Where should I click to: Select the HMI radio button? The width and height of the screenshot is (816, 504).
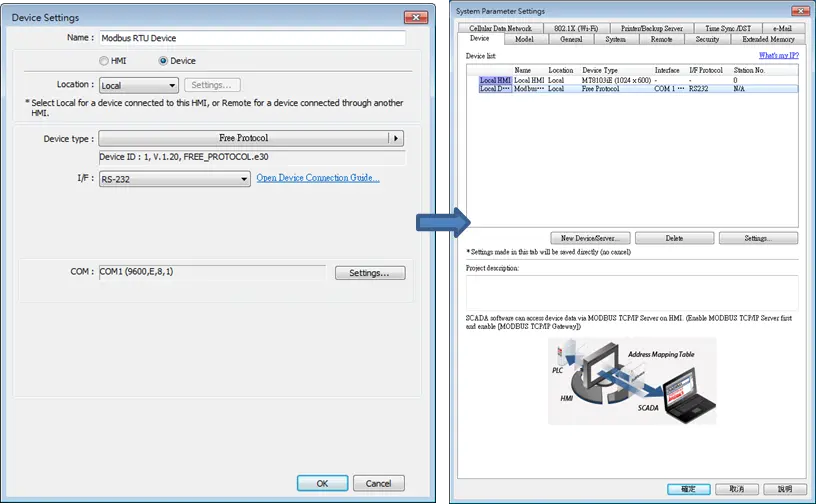pos(104,61)
